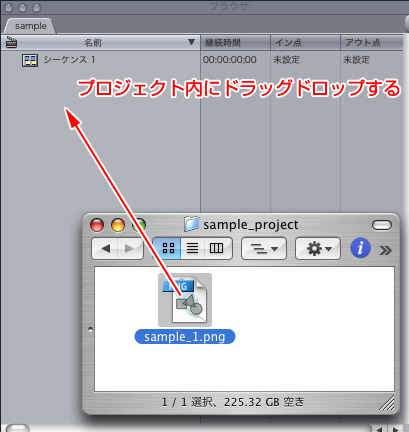Click Finder window resize grip corner
The height and width of the screenshot is (432, 409).
[387, 403]
